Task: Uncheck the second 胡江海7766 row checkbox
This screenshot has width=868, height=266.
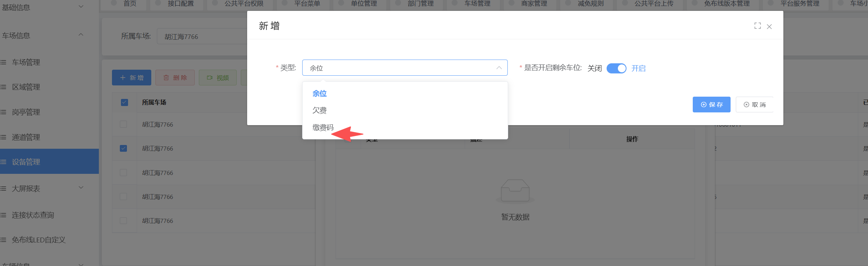Action: (x=123, y=148)
